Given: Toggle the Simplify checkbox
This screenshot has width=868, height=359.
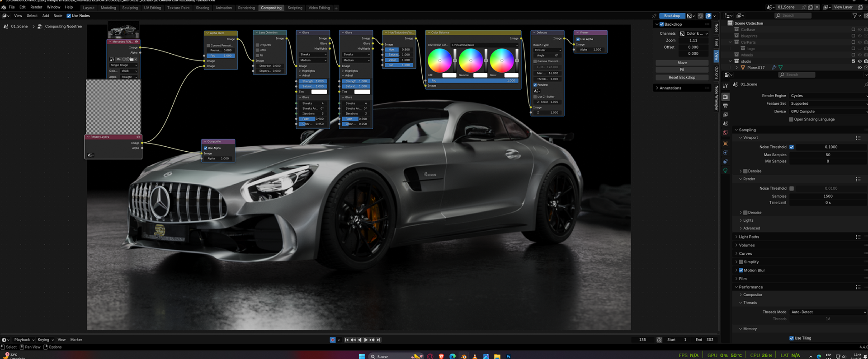Looking at the screenshot, I should click(x=741, y=262).
